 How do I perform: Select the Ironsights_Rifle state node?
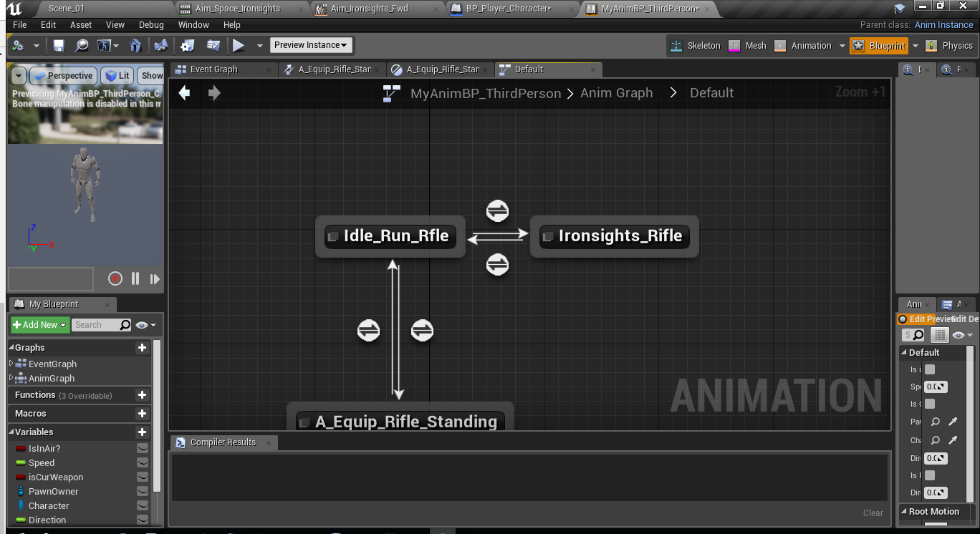pyautogui.click(x=614, y=236)
